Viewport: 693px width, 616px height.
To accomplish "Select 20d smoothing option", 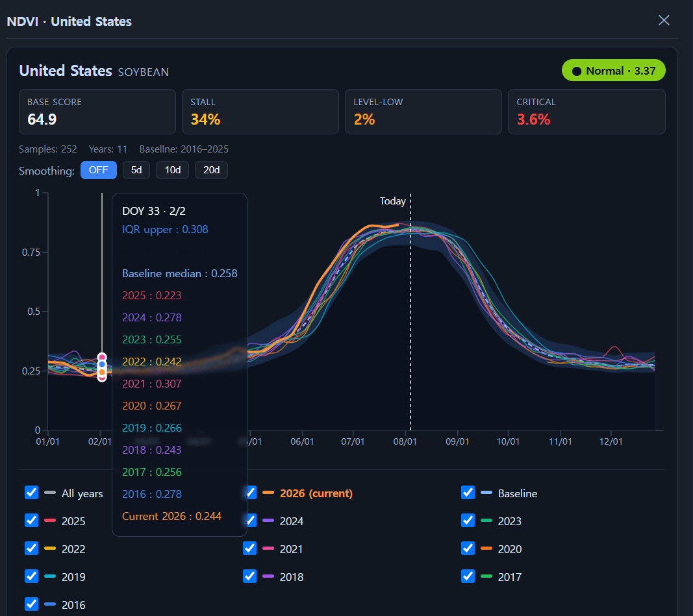I will 211,170.
